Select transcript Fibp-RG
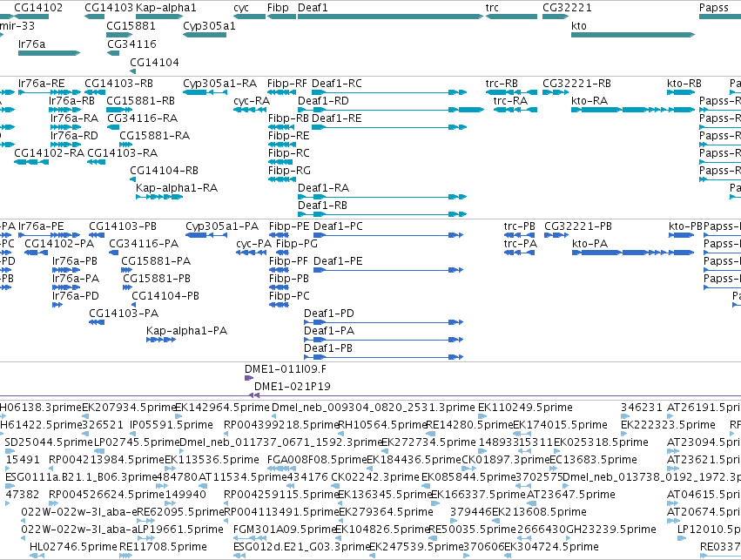Screen dimensions: 741x560 tap(289, 170)
